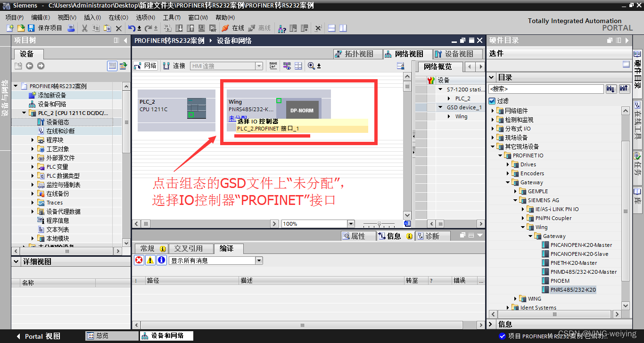Switch to 拓扑视图 topology view tab

(x=357, y=54)
